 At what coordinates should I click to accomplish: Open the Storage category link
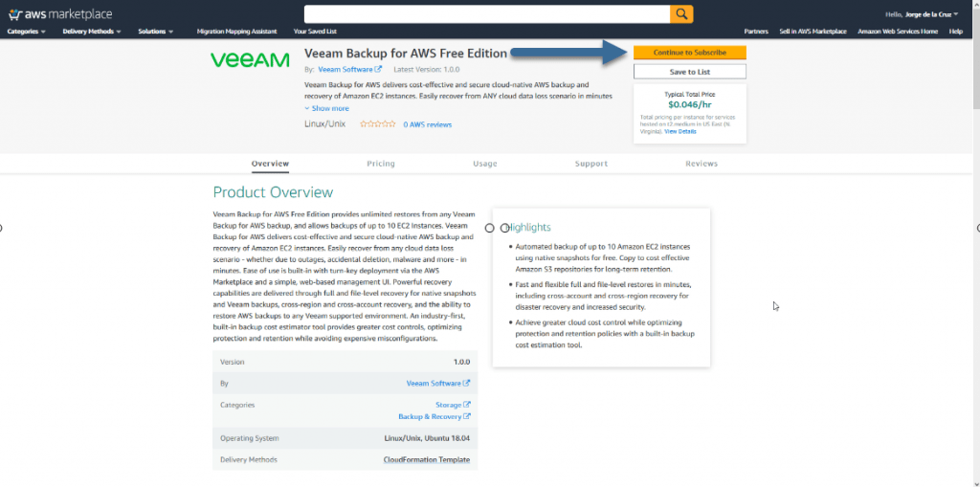(453, 405)
